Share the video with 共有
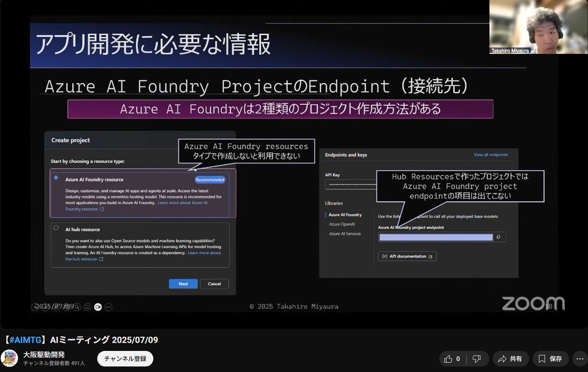Viewport: 588px width, 372px height. click(x=511, y=359)
